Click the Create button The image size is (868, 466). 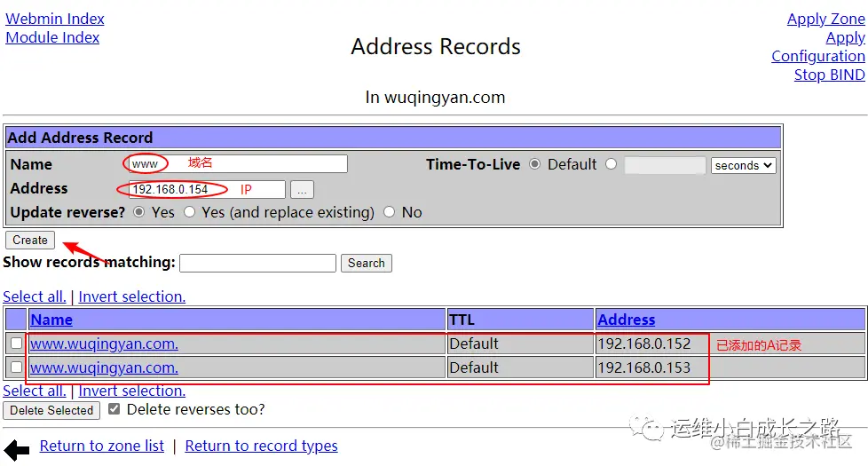click(30, 241)
